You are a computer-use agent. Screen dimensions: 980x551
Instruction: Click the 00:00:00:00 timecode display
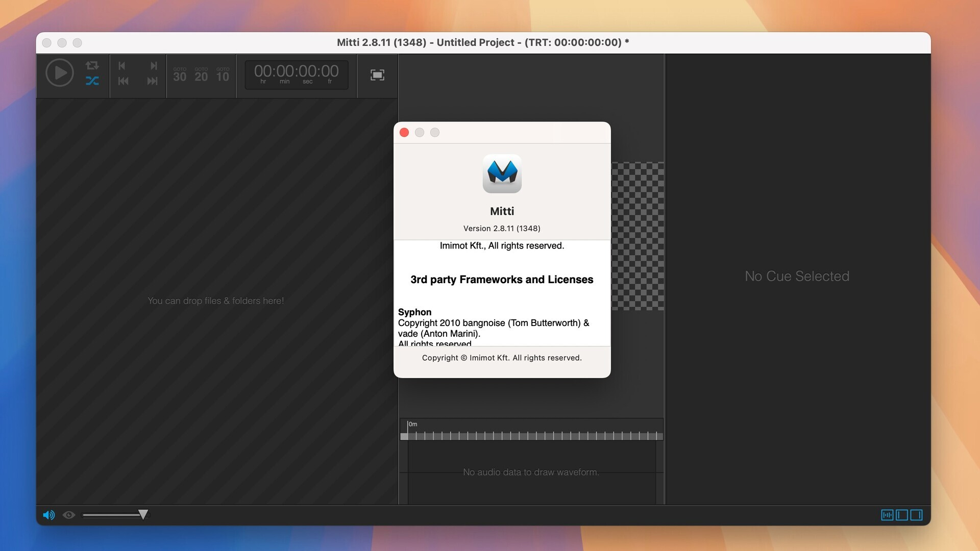pyautogui.click(x=297, y=74)
